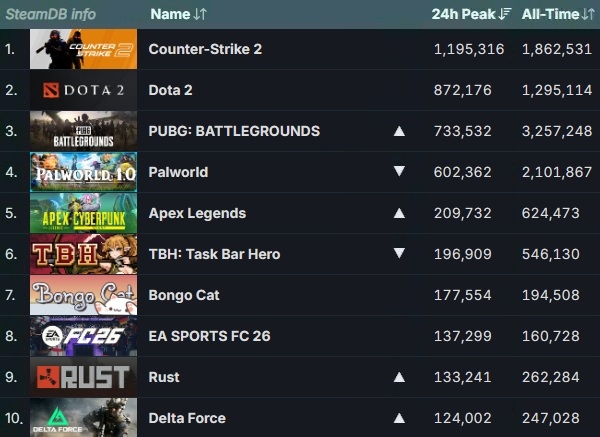Open Bongo Cat game link
Viewport: 600px width, 437px height.
184,295
